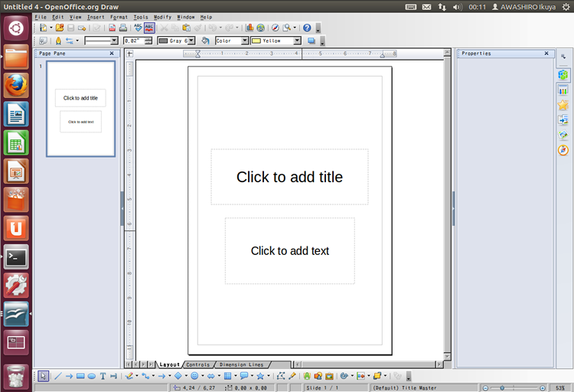The height and width of the screenshot is (392, 574).
Task: Expand the Stars shapes dropdown arrow
Action: [x=269, y=376]
